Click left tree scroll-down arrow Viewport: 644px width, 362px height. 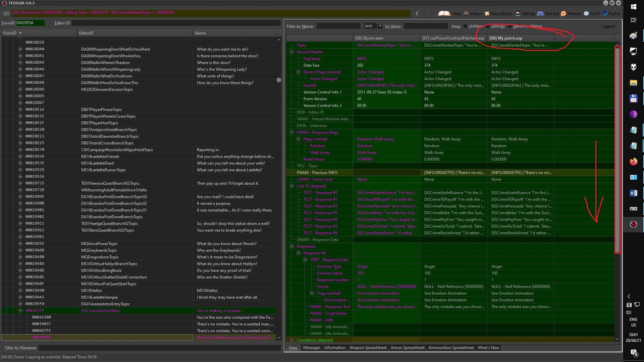coord(279,338)
